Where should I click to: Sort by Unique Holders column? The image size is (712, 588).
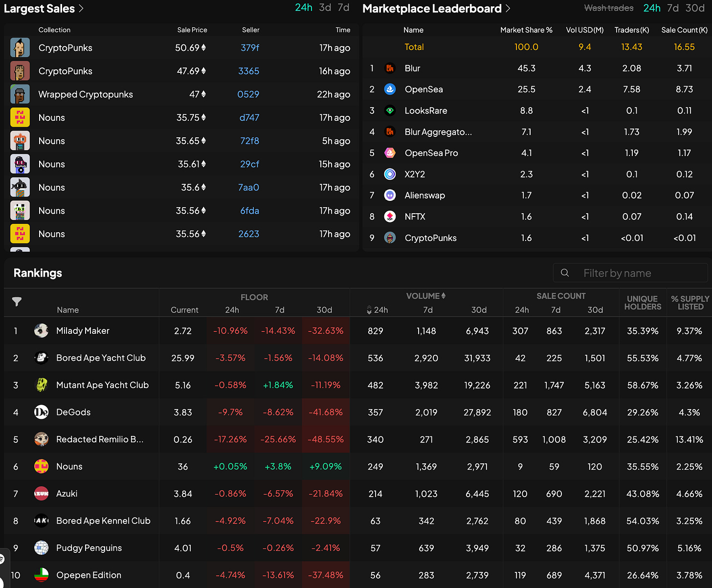click(x=643, y=303)
